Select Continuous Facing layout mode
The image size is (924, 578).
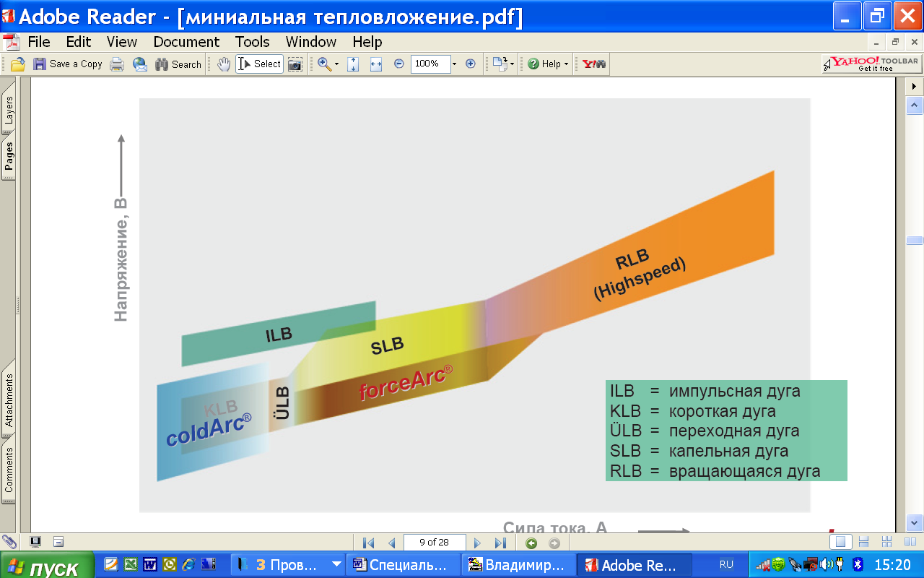point(887,542)
